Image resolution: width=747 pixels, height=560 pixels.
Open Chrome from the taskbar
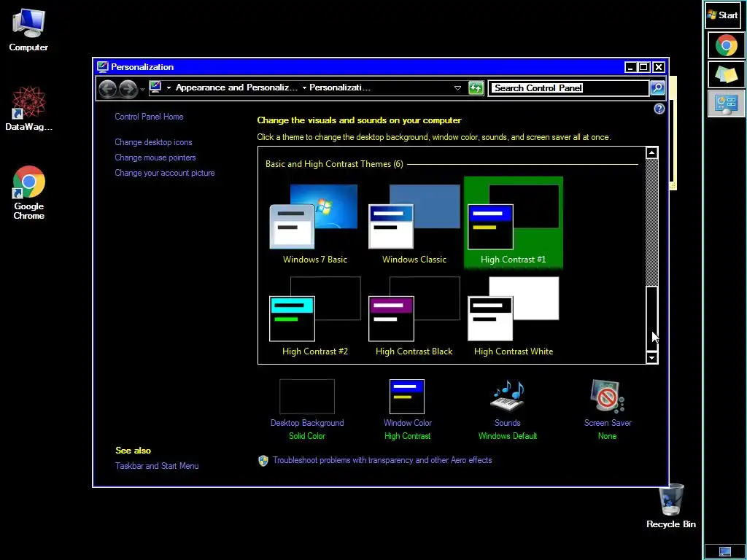[726, 45]
